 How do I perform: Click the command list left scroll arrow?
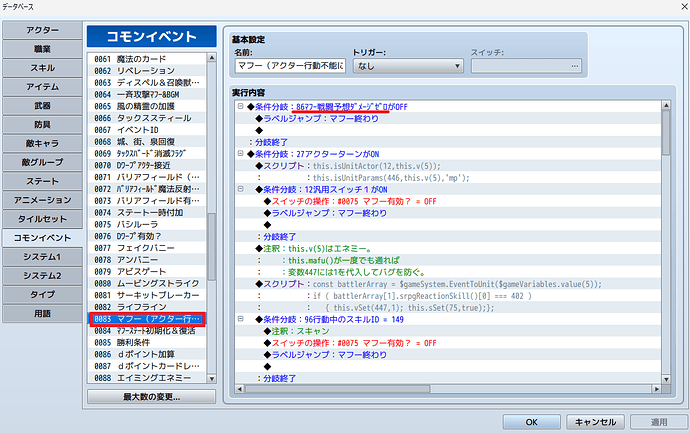[239, 389]
